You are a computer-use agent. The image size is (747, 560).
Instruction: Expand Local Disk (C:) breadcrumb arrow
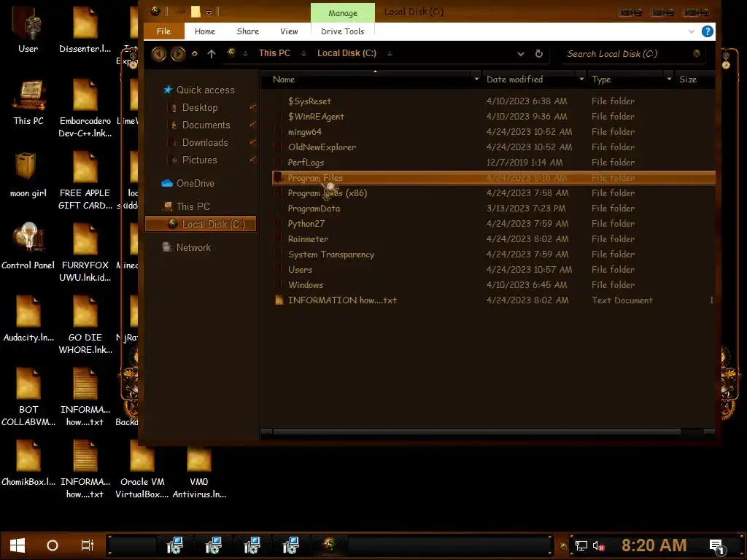click(390, 53)
